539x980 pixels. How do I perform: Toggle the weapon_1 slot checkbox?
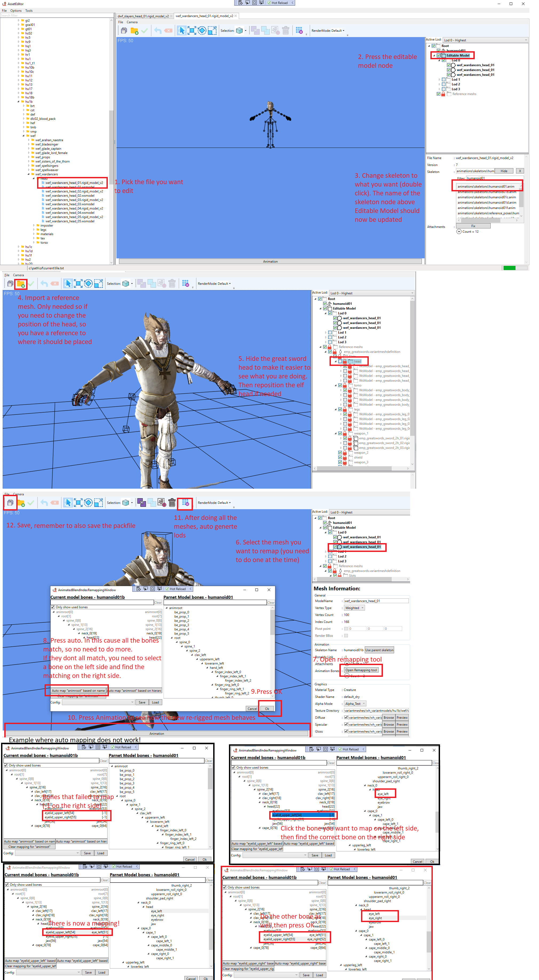coord(340,433)
